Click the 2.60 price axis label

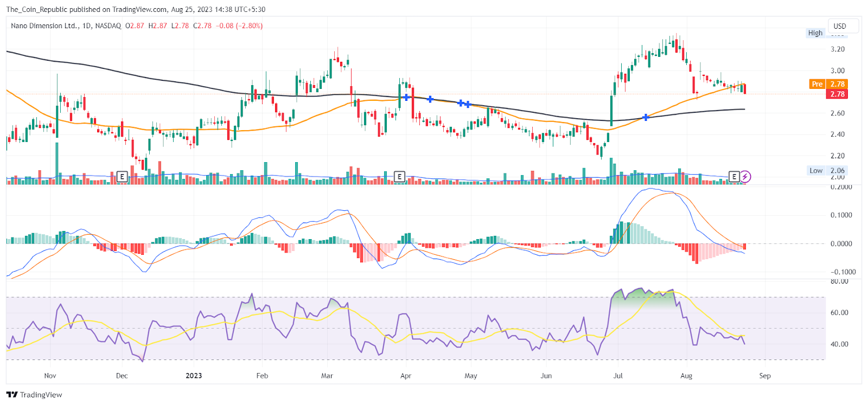[x=838, y=113]
